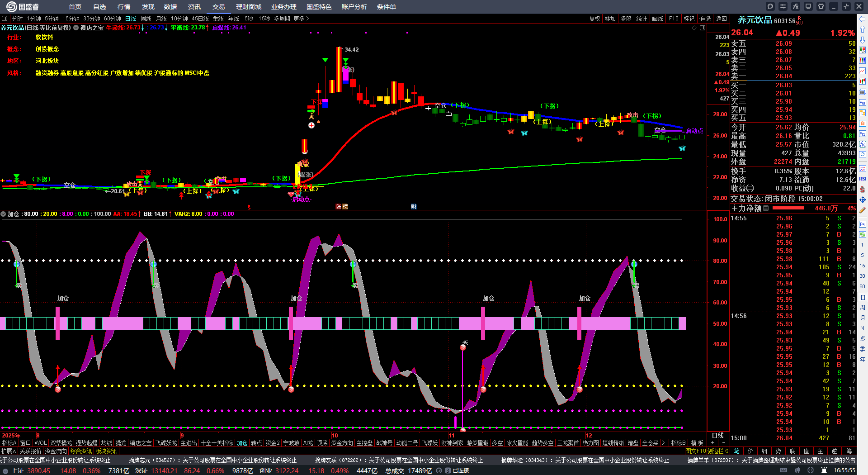Open the quote list sidebar icon
The image size is (868, 475).
863,50
